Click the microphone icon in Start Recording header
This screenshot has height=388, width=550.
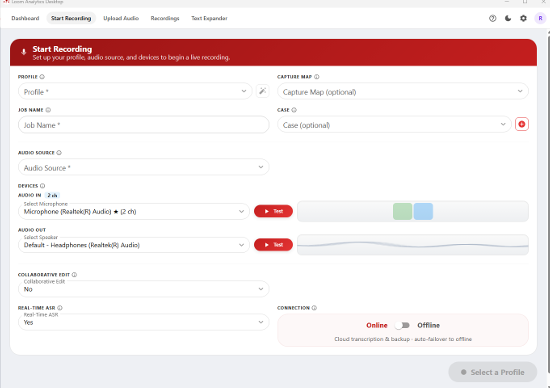[x=24, y=52]
